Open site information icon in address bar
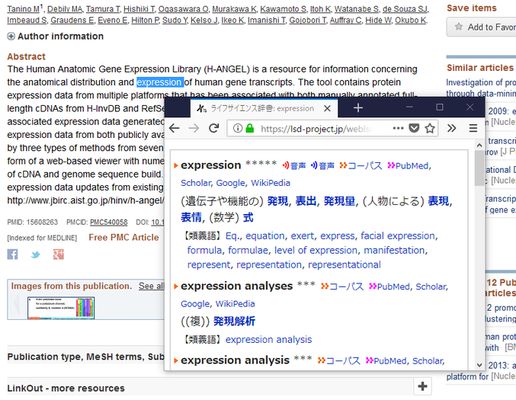The width and height of the screenshot is (516, 400). click(237, 128)
